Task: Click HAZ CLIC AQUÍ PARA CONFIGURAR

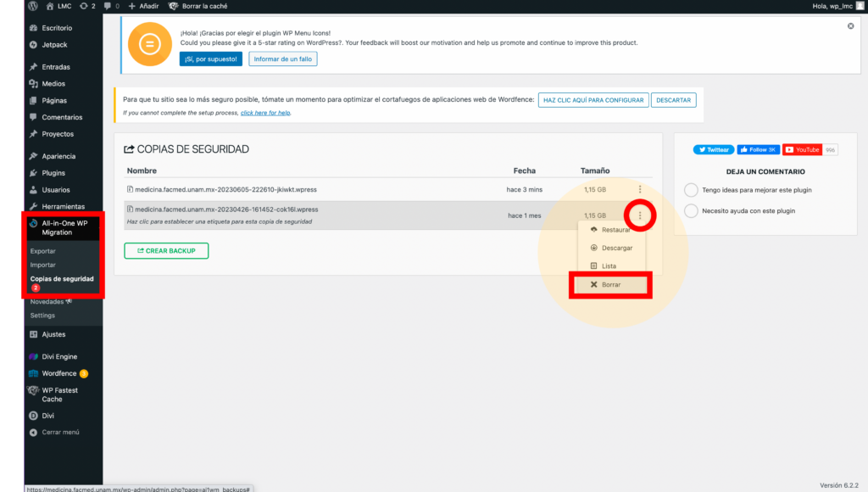Action: [593, 100]
